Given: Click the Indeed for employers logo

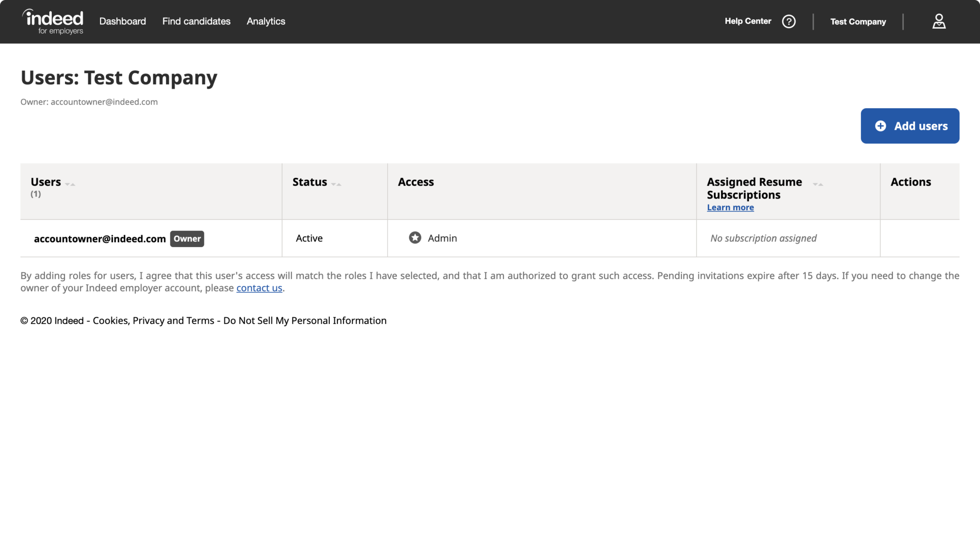Looking at the screenshot, I should (53, 21).
